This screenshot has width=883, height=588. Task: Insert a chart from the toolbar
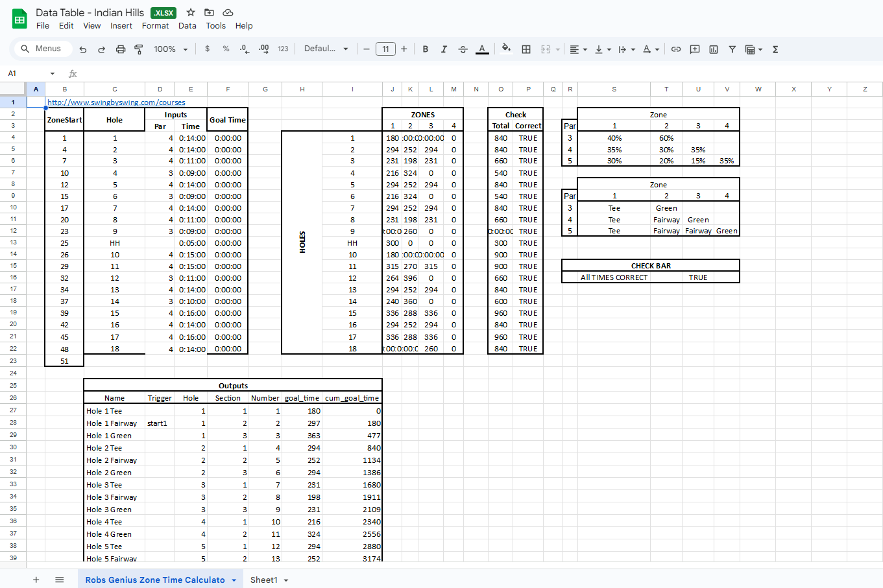pos(714,49)
